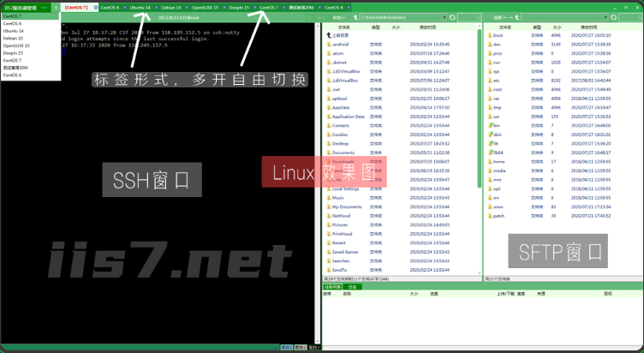Click the bin symlink icon in remote list
The width and height of the screenshot is (644, 353).
tap(490, 125)
